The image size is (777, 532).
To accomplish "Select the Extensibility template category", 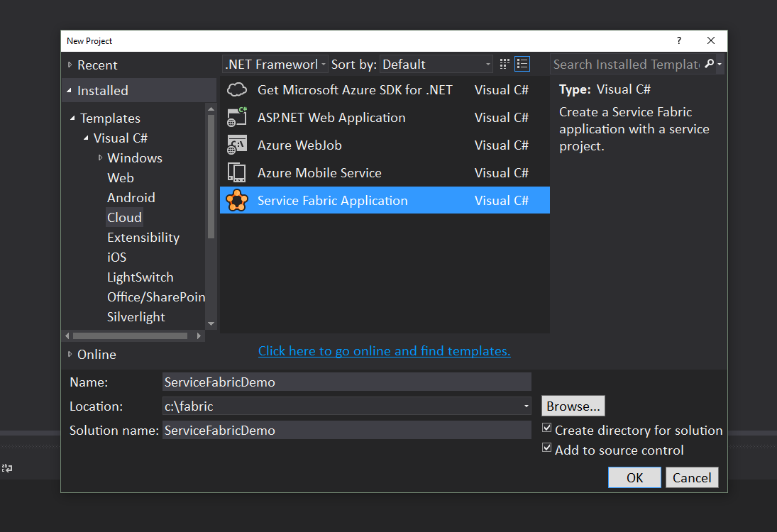I will coord(143,237).
